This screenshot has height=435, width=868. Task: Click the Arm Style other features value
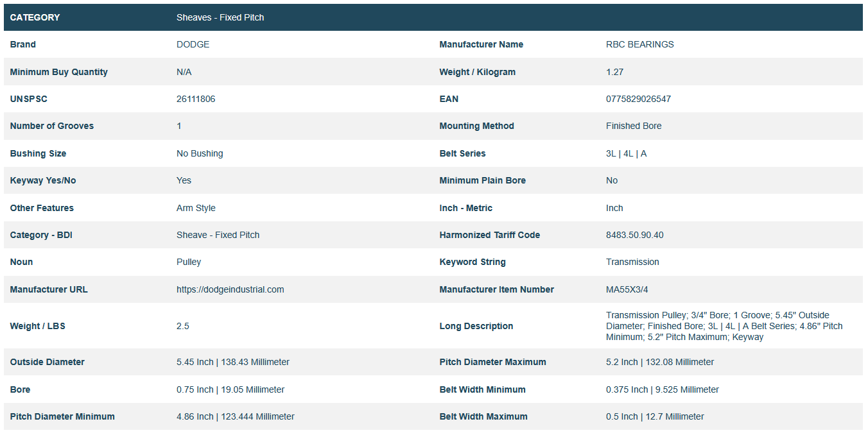pos(196,208)
